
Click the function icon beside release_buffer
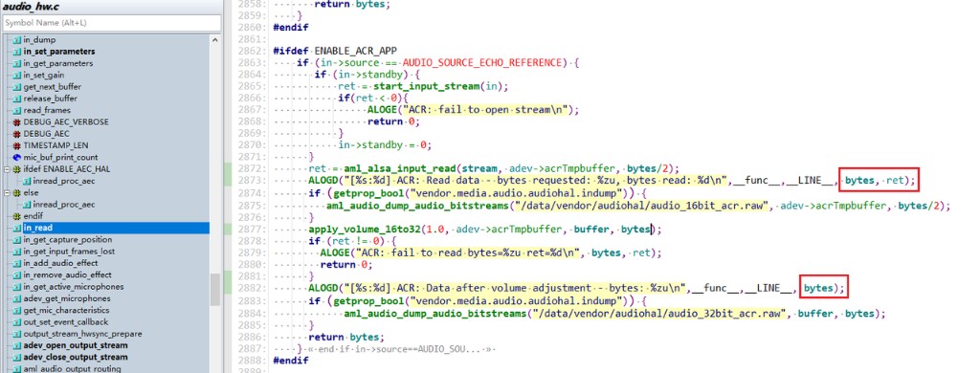coord(17,99)
